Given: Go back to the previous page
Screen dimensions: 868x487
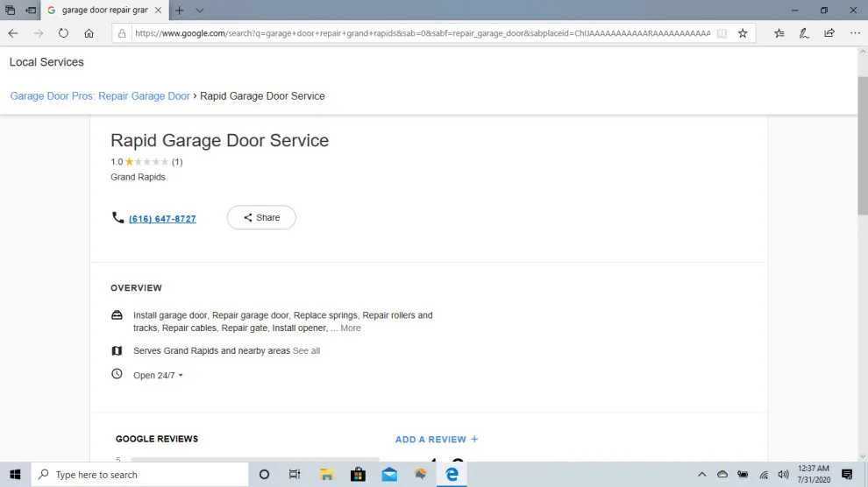Looking at the screenshot, I should [13, 33].
